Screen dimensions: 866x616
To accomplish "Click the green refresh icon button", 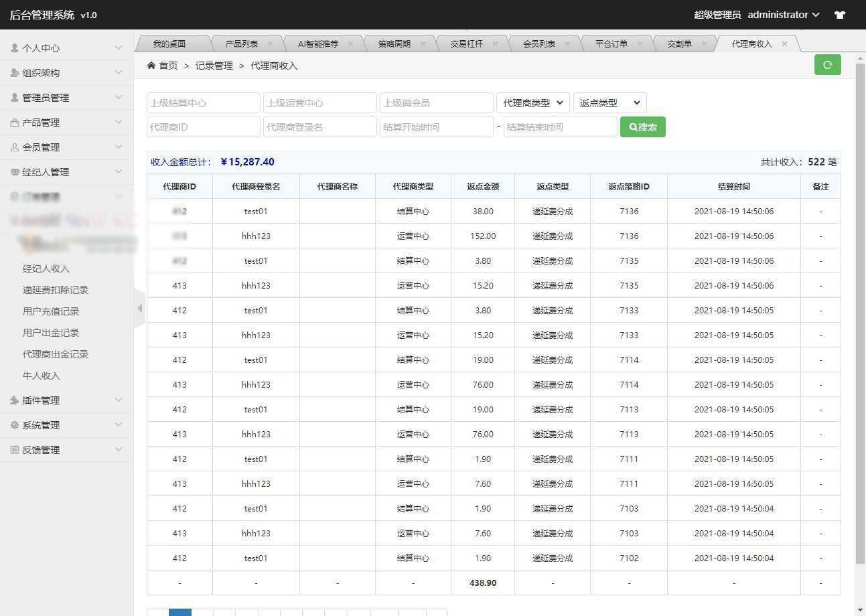I will click(827, 65).
